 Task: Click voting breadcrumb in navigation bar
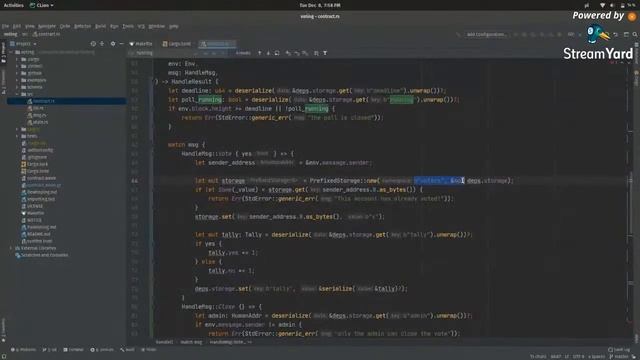pos(10,35)
